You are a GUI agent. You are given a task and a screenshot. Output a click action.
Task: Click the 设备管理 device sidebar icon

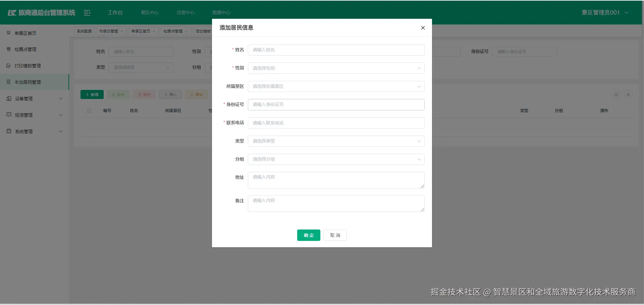click(x=8, y=98)
